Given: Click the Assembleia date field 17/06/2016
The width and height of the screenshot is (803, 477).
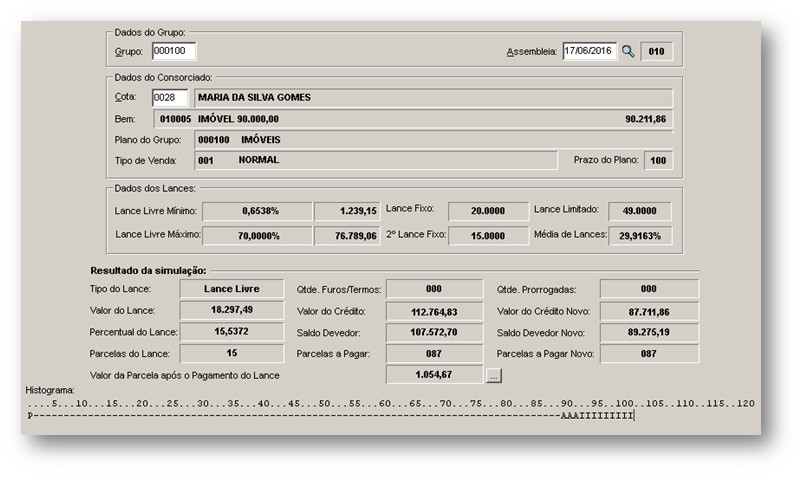Looking at the screenshot, I should point(589,51).
